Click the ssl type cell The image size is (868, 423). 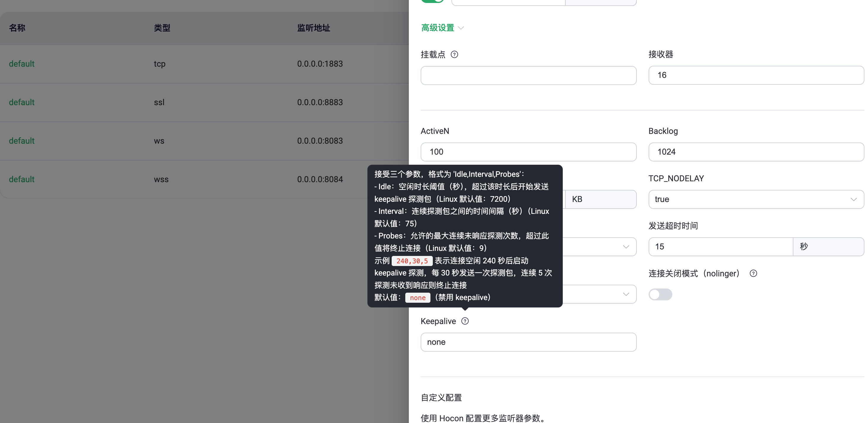point(159,102)
